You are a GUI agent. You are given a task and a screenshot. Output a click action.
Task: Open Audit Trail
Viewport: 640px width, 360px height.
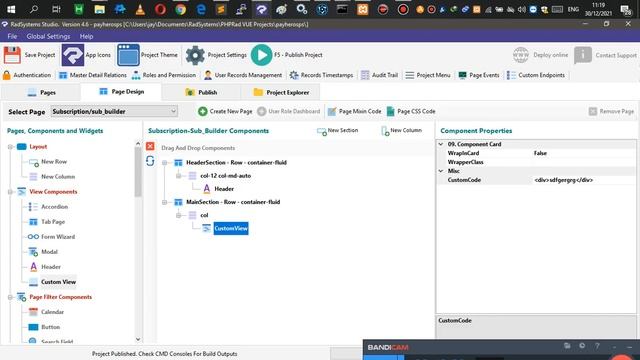click(379, 75)
